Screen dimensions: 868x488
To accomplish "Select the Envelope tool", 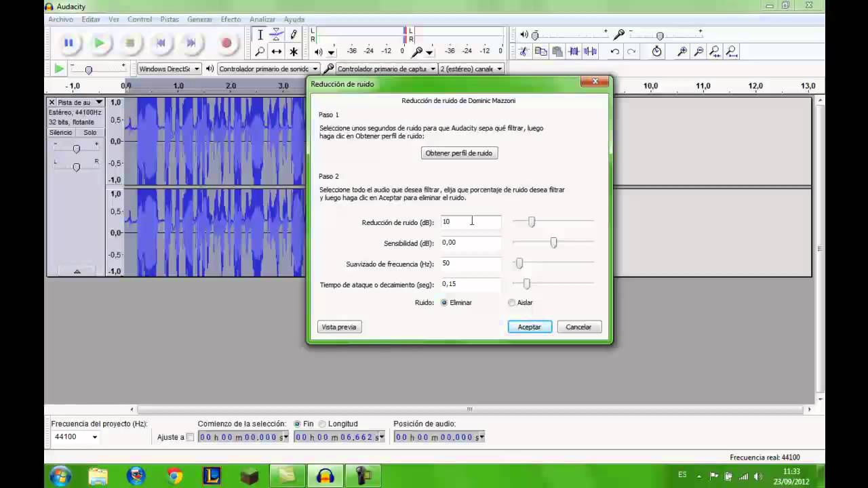I will click(x=277, y=35).
